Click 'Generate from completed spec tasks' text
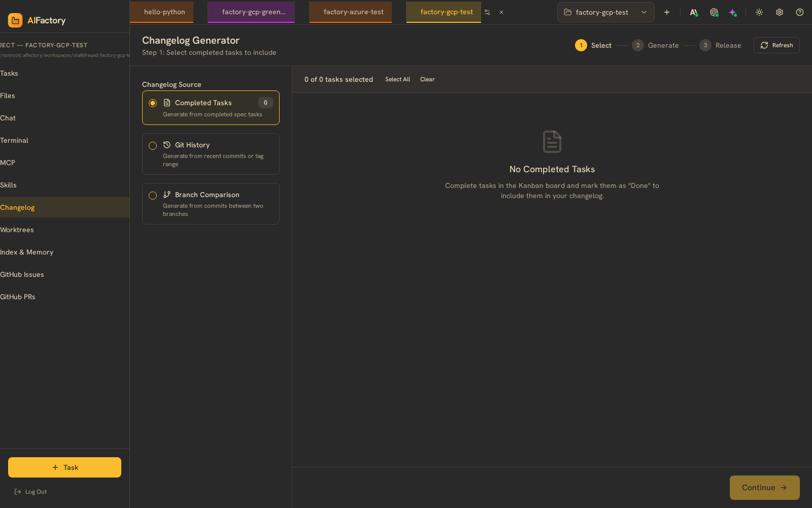The height and width of the screenshot is (508, 812). pos(213,114)
